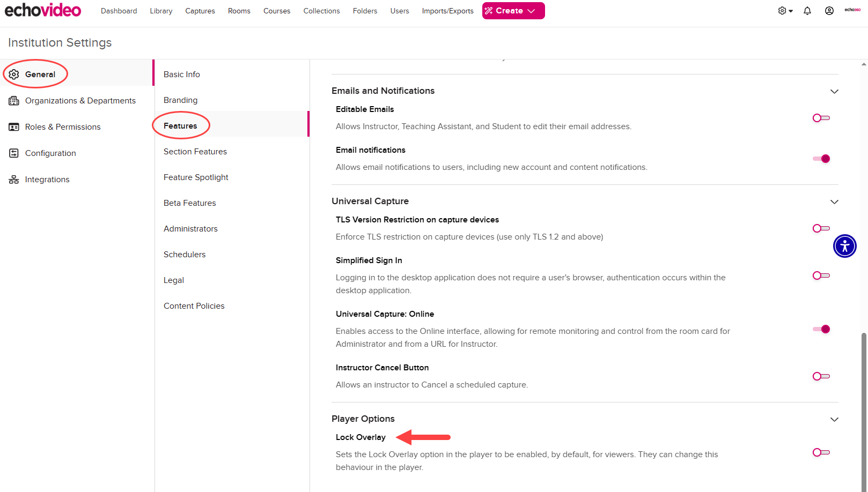Click the Roles & Permissions ID card icon

(14, 127)
